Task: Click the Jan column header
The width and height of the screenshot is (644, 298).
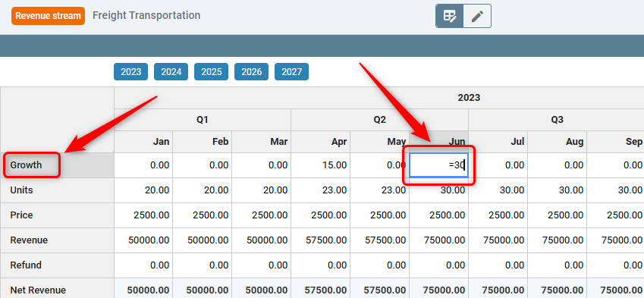Action: tap(143, 142)
